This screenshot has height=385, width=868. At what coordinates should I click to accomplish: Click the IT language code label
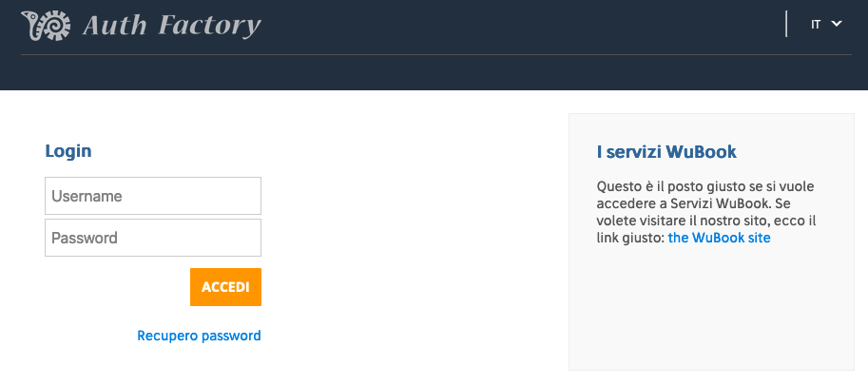tap(816, 25)
